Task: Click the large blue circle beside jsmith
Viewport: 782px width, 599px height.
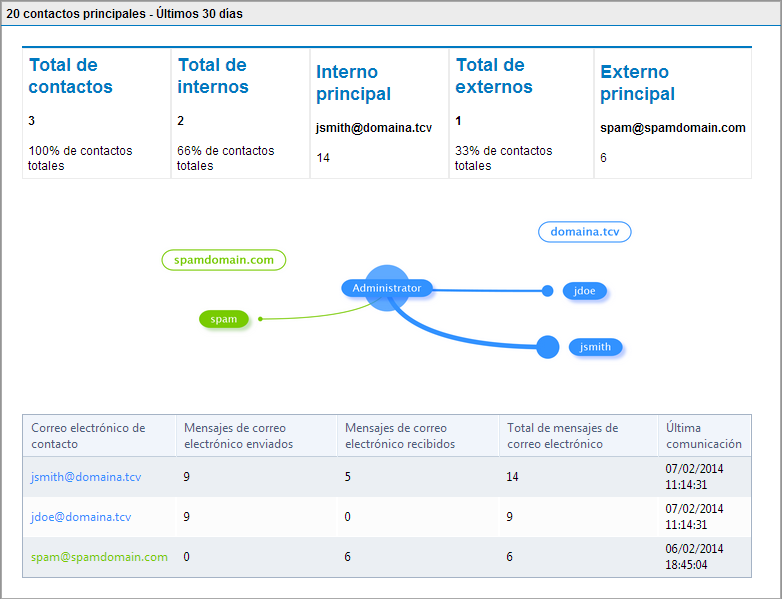Action: [x=547, y=347]
